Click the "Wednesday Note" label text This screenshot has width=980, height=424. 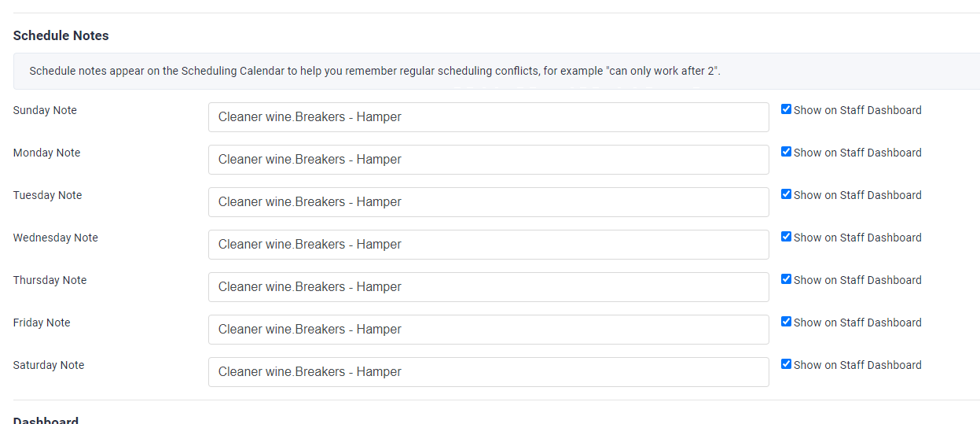56,238
